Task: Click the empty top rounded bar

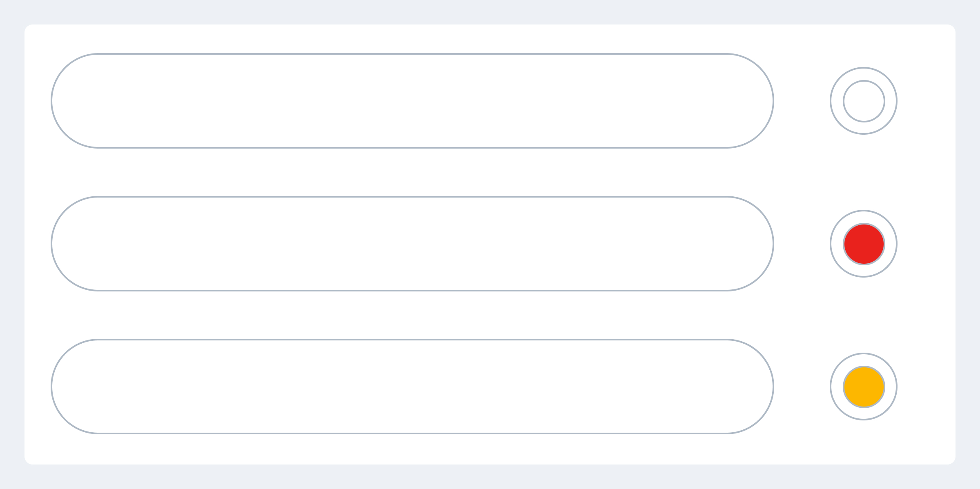Action: pyautogui.click(x=412, y=101)
